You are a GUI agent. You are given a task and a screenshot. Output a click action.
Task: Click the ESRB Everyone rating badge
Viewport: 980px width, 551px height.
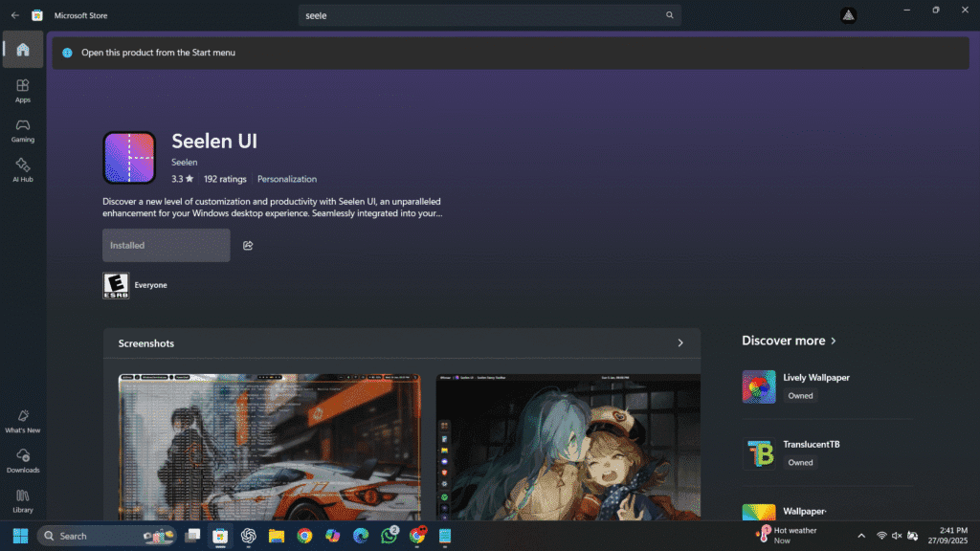pos(116,285)
